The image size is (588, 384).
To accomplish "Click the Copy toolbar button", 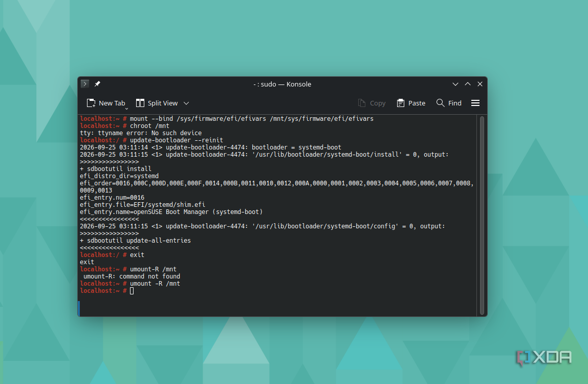I will point(372,103).
